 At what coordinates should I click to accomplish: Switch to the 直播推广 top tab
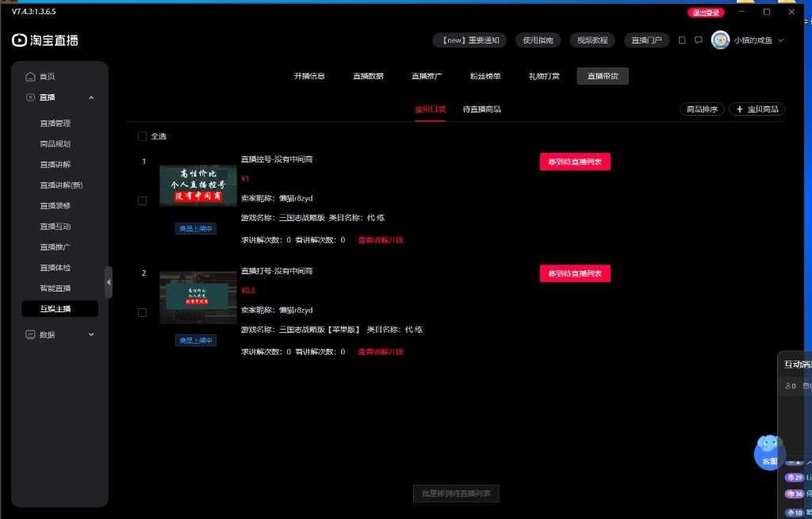point(427,76)
